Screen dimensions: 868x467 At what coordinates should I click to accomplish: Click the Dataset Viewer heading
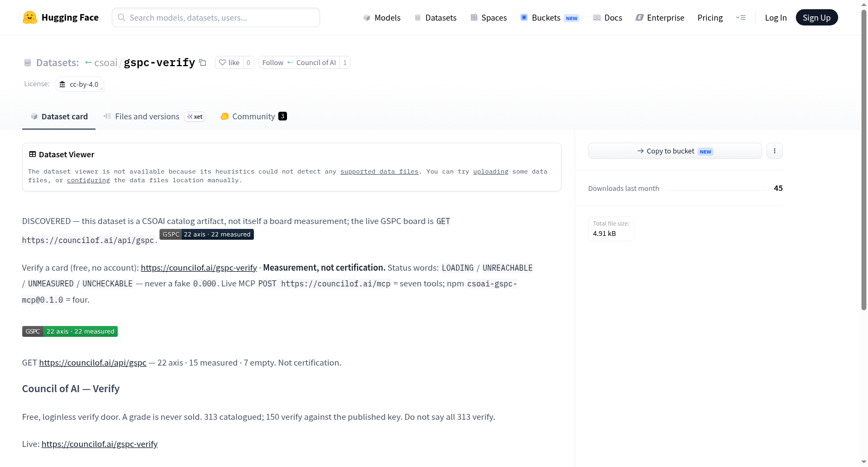tap(67, 155)
